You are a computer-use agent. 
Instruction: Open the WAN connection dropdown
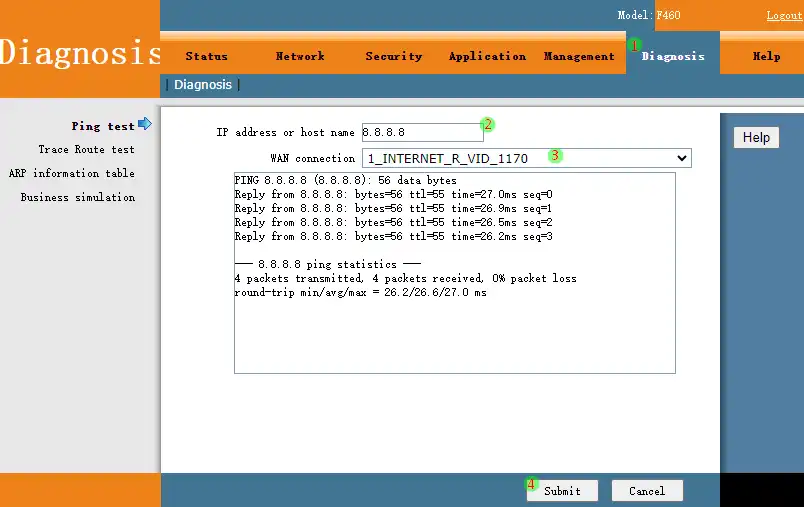(x=526, y=158)
